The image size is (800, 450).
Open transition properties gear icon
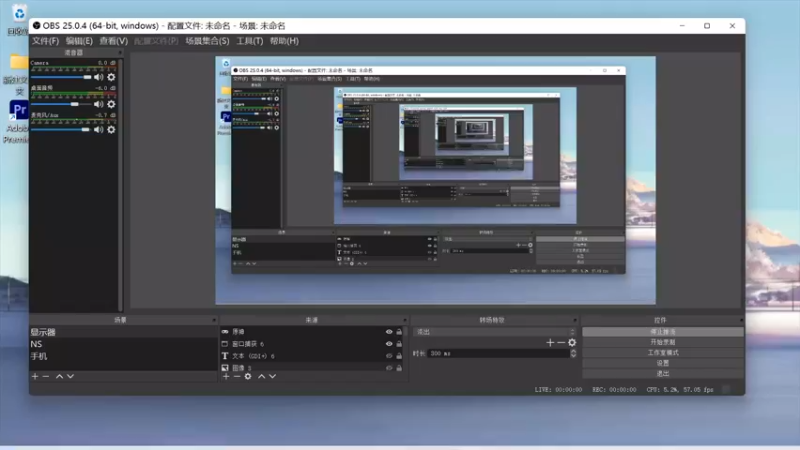click(x=572, y=342)
